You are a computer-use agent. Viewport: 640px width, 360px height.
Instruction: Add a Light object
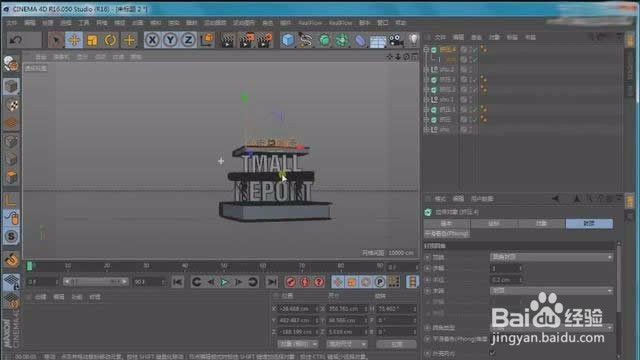click(413, 40)
